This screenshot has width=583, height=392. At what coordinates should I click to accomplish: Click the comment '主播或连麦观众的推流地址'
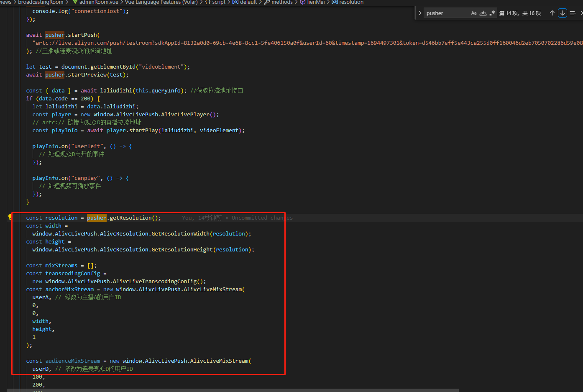point(77,51)
